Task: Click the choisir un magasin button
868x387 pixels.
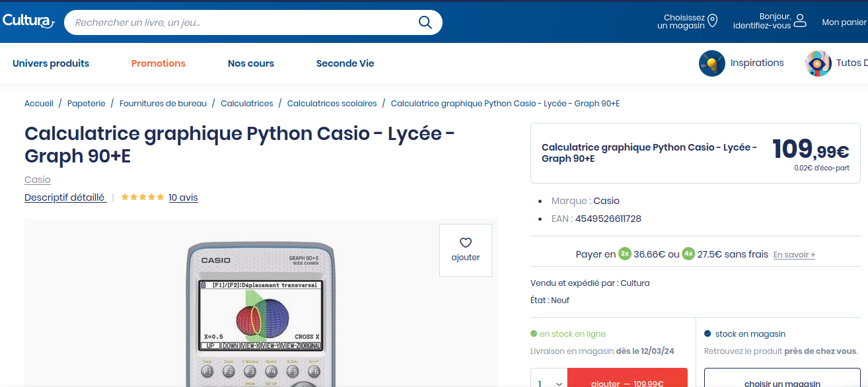Action: point(782,379)
